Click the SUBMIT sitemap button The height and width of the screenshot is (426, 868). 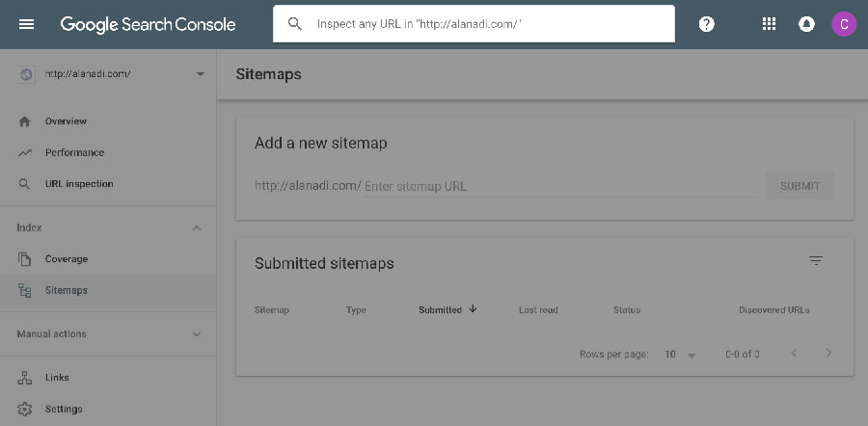pos(800,186)
